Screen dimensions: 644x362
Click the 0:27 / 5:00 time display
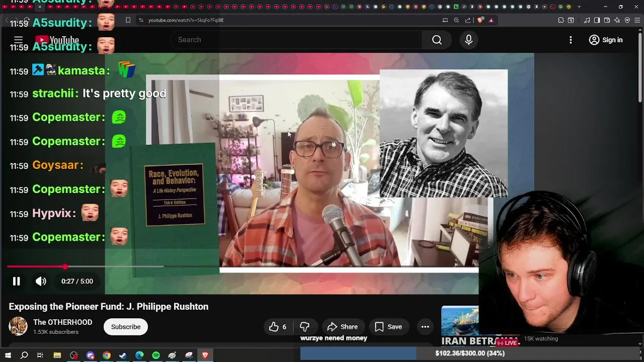click(x=77, y=281)
